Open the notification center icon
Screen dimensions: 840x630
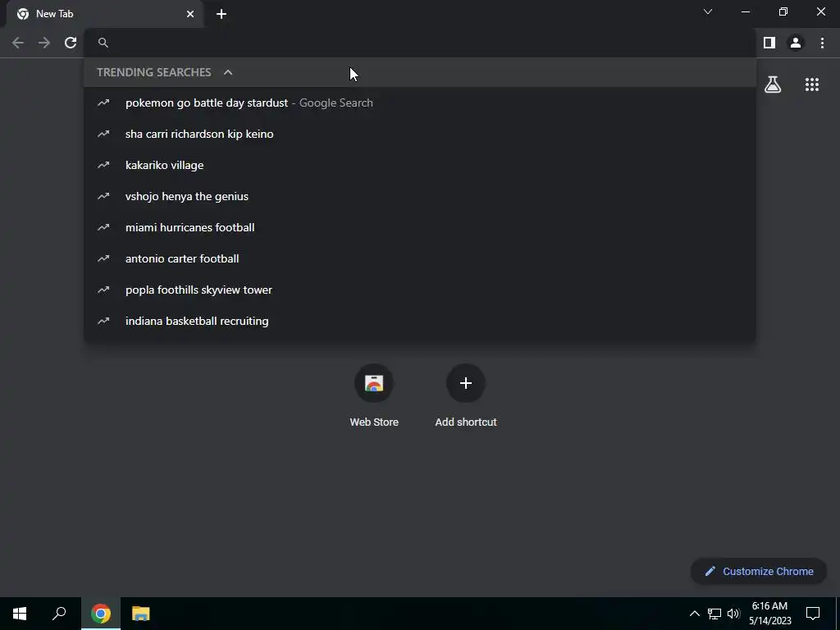coord(813,614)
